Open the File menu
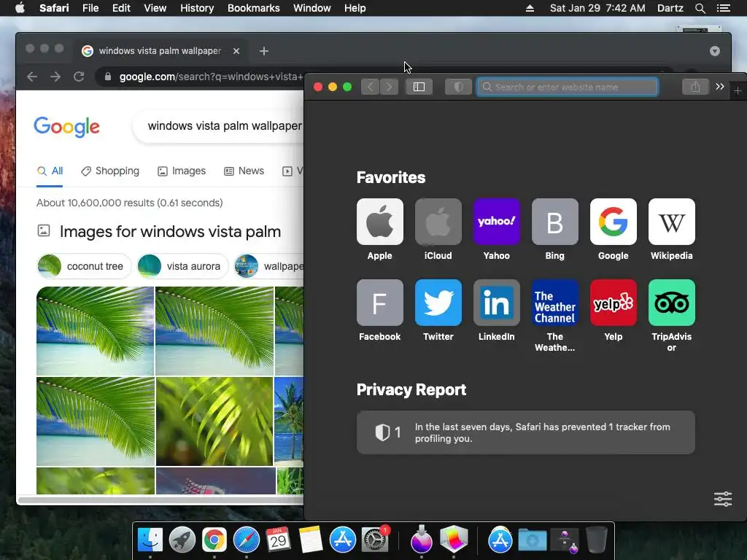This screenshot has height=560, width=747. (90, 8)
